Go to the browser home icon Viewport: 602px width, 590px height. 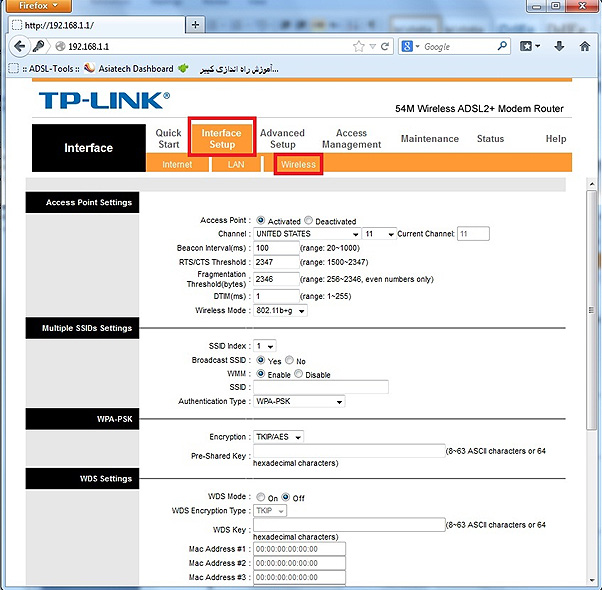pos(584,46)
